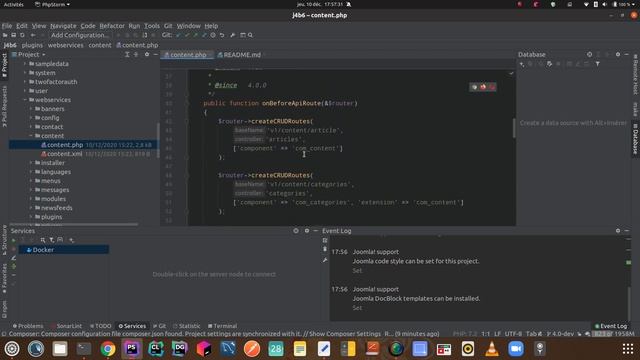This screenshot has width=640, height=360.
Task: Open the Tools menu
Action: tap(152, 26)
